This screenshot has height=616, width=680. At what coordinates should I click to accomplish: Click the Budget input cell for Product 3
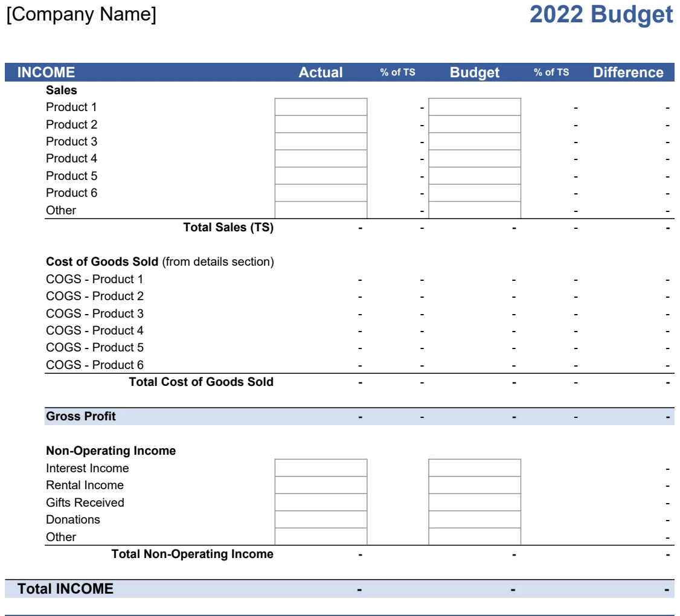475,141
